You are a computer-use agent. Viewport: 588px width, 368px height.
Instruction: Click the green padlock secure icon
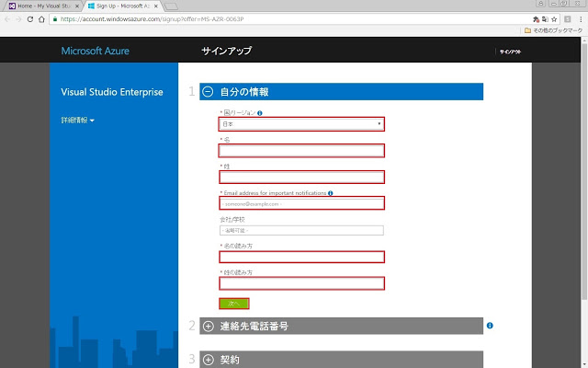pos(55,19)
